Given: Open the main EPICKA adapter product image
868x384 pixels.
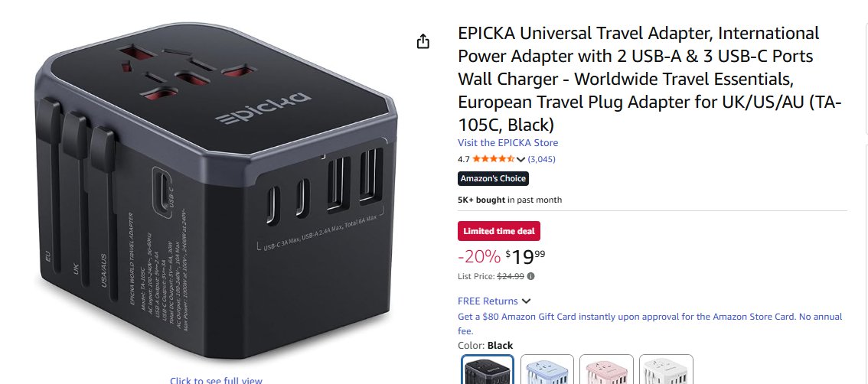Looking at the screenshot, I should pyautogui.click(x=217, y=191).
